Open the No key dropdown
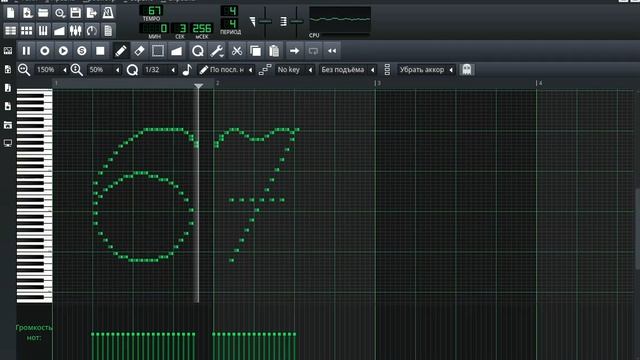 [x=294, y=70]
